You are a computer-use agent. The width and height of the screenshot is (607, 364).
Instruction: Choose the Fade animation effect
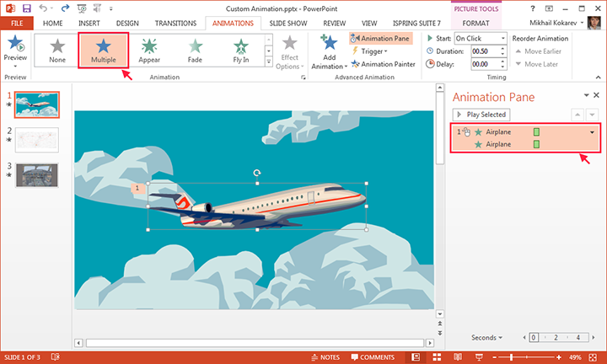click(196, 51)
